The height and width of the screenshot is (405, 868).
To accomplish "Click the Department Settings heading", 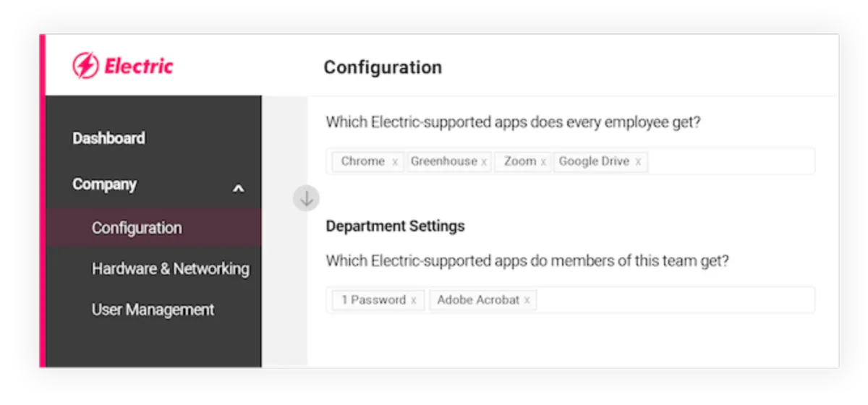I will coord(395,226).
